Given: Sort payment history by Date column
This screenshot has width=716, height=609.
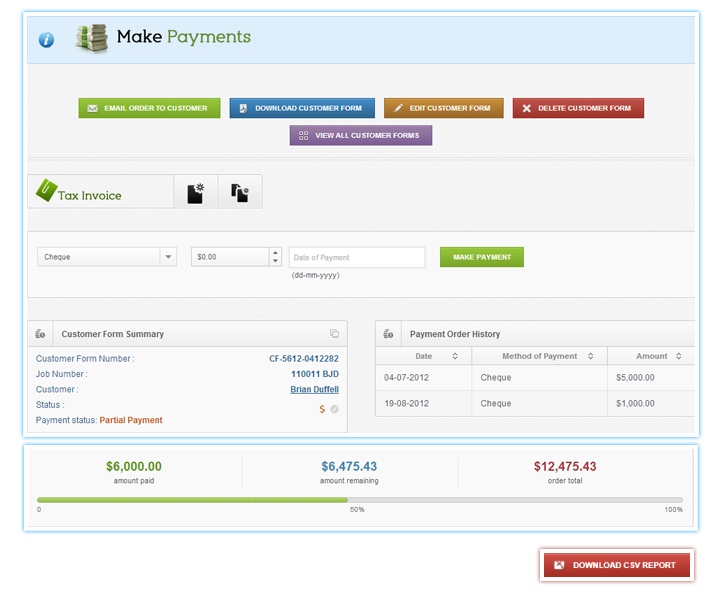Looking at the screenshot, I should [x=455, y=356].
